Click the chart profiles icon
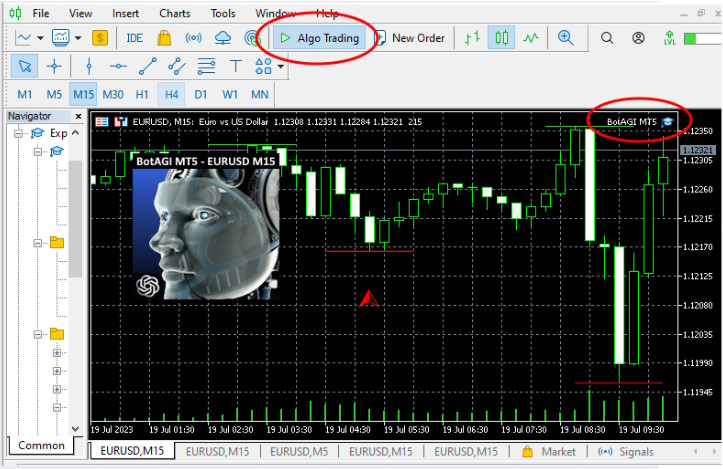The width and height of the screenshot is (723, 469). click(61, 38)
